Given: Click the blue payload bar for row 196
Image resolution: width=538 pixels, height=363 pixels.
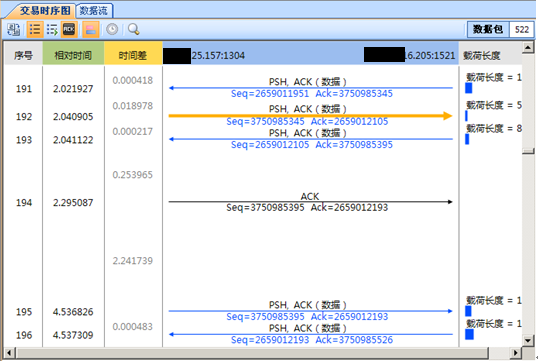Looking at the screenshot, I should 469,335.
